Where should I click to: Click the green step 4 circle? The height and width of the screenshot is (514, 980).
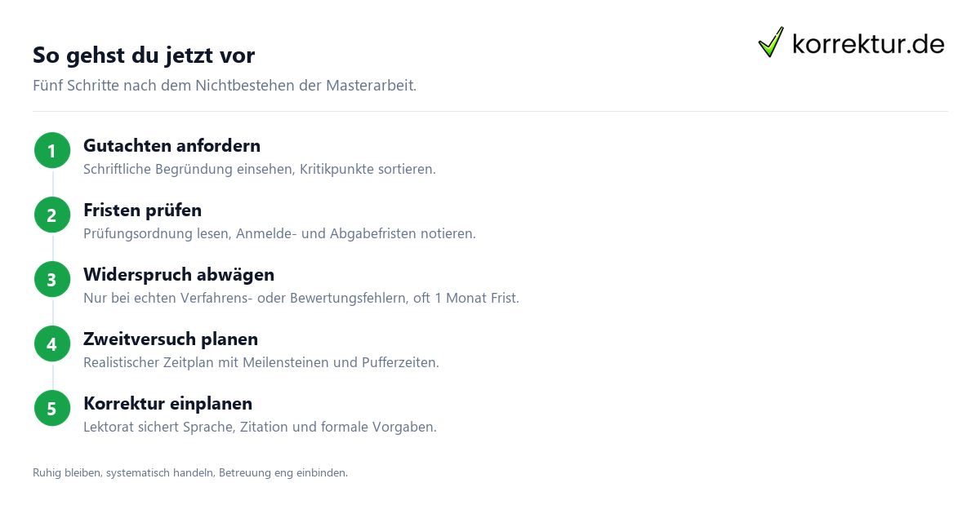tap(52, 344)
